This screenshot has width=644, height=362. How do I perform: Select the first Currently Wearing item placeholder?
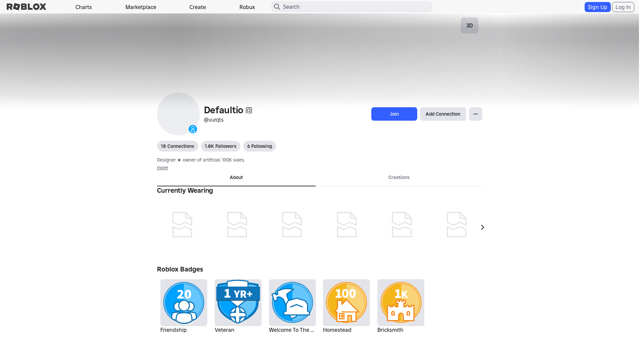pyautogui.click(x=182, y=225)
